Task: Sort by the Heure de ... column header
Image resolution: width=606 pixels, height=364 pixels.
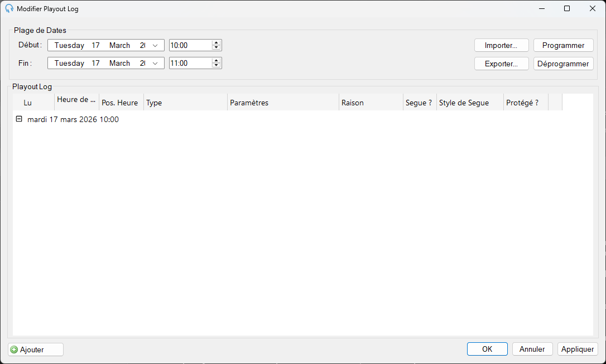Action: [76, 103]
